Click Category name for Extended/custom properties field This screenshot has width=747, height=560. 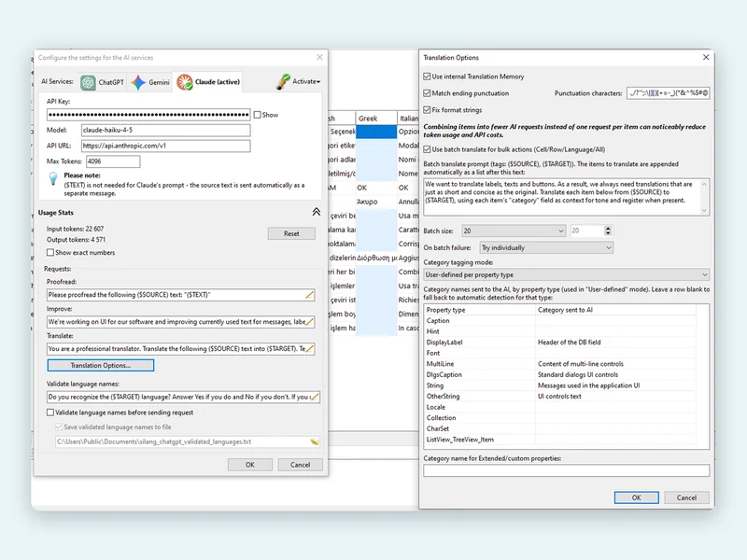(567, 470)
